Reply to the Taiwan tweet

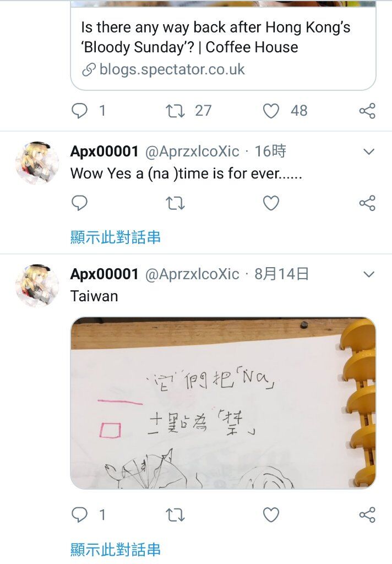coord(79,515)
